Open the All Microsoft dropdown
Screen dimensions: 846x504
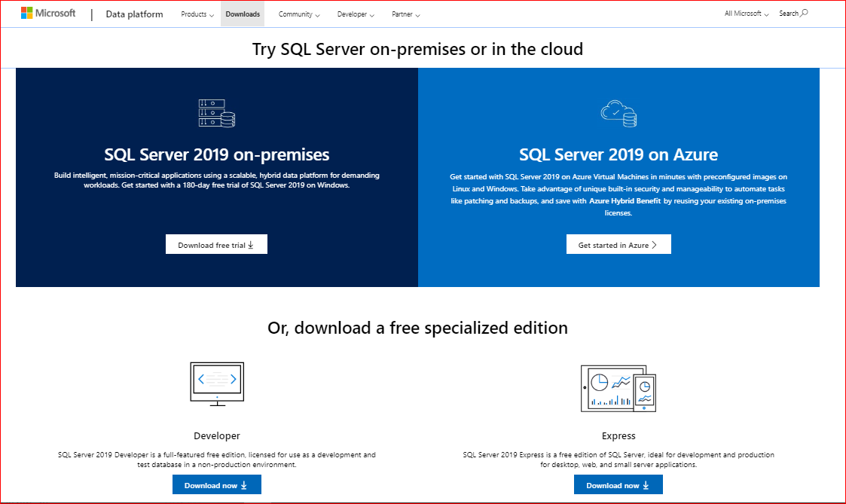pyautogui.click(x=747, y=14)
